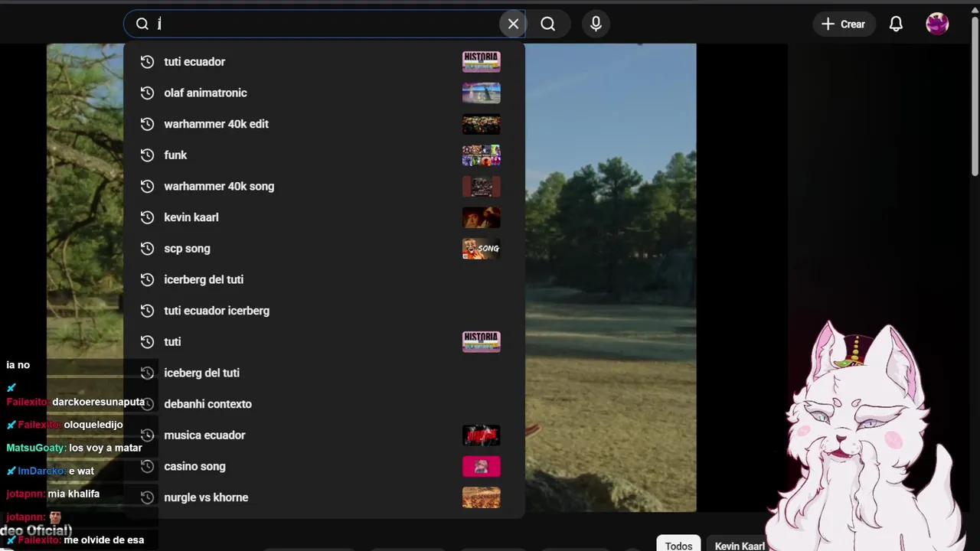Start voice search with microphone icon
The height and width of the screenshot is (551, 980).
pyautogui.click(x=596, y=24)
